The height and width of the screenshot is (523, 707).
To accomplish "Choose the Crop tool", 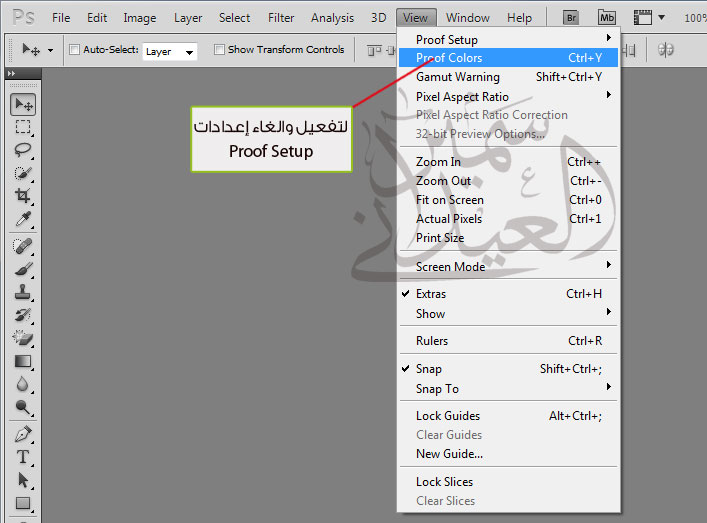I will click(23, 196).
